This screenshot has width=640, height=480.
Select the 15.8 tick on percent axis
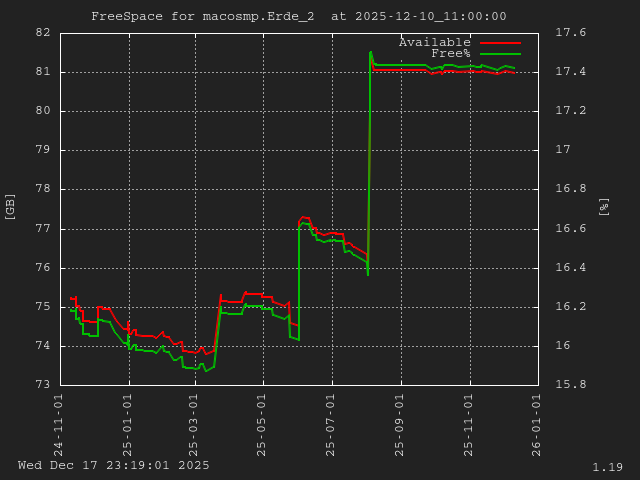570,385
